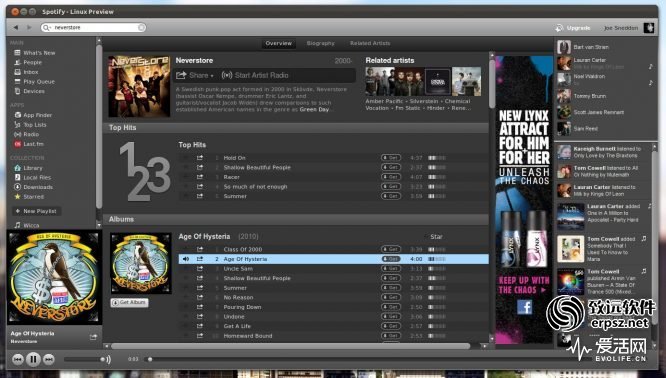Open the Facebook icon in the Lynx ad
Screen dimensions: 666x378
coord(525,307)
